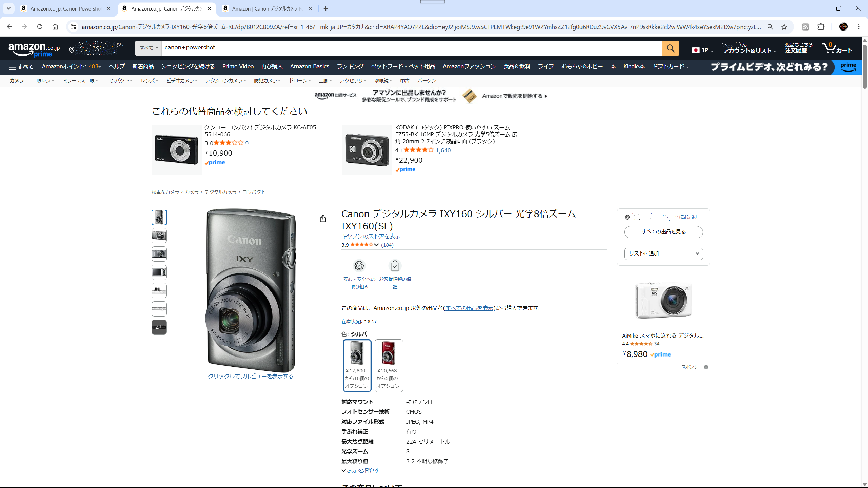Open the browser extensions puzzle icon
The height and width of the screenshot is (488, 868).
click(x=821, y=27)
